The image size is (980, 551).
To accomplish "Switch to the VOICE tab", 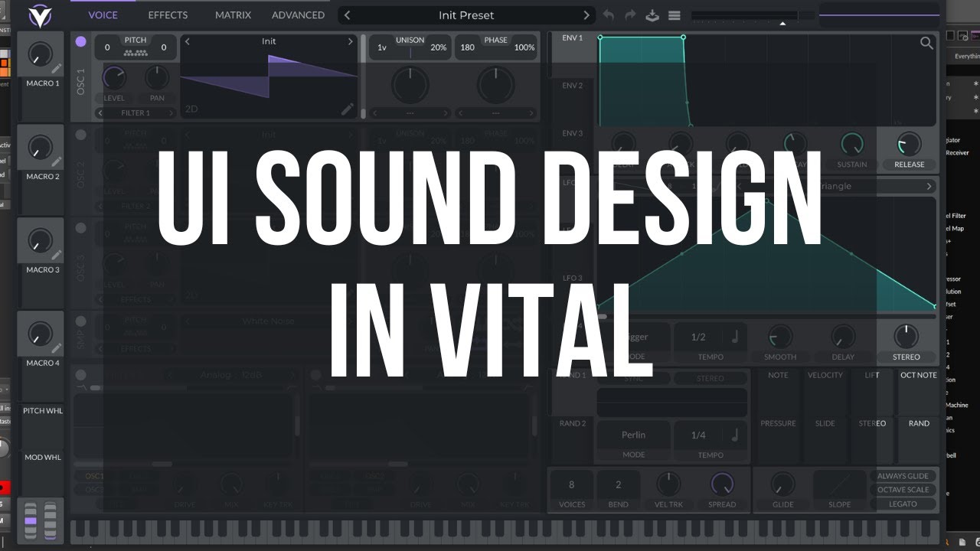I will 103,15.
